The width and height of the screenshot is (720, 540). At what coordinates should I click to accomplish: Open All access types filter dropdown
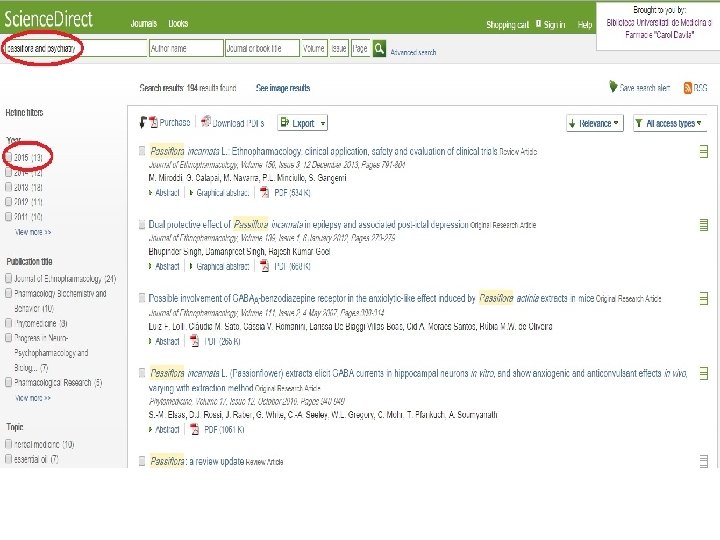669,123
